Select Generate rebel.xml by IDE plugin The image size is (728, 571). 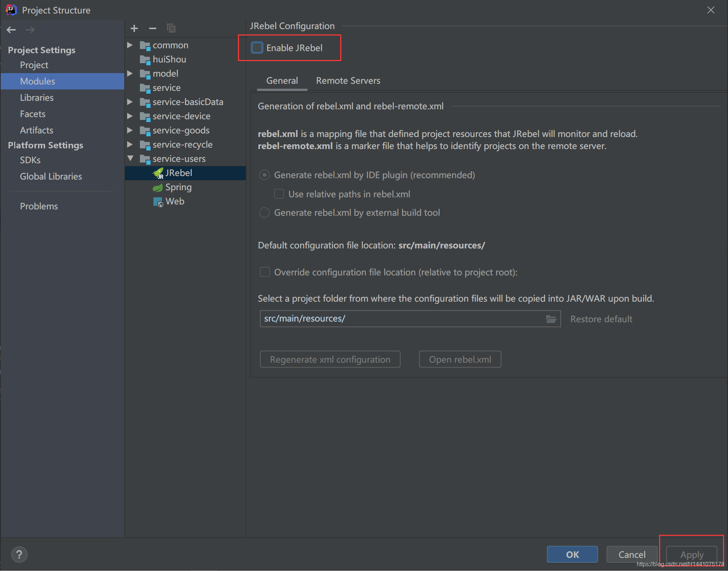coord(265,175)
